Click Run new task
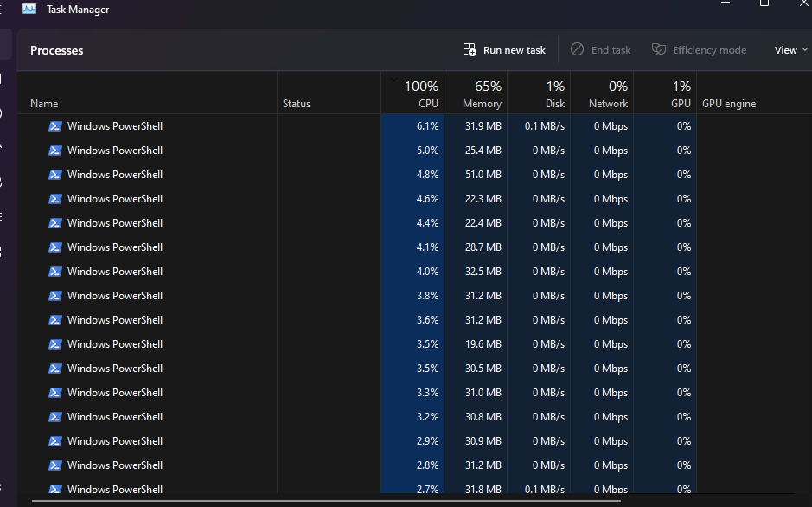The image size is (812, 507). pos(504,49)
